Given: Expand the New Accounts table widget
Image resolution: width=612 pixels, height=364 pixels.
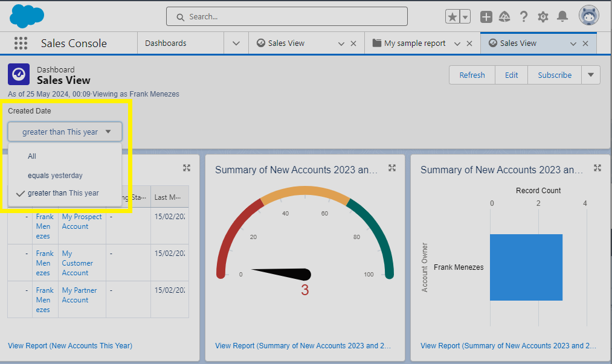Looking at the screenshot, I should 187,168.
